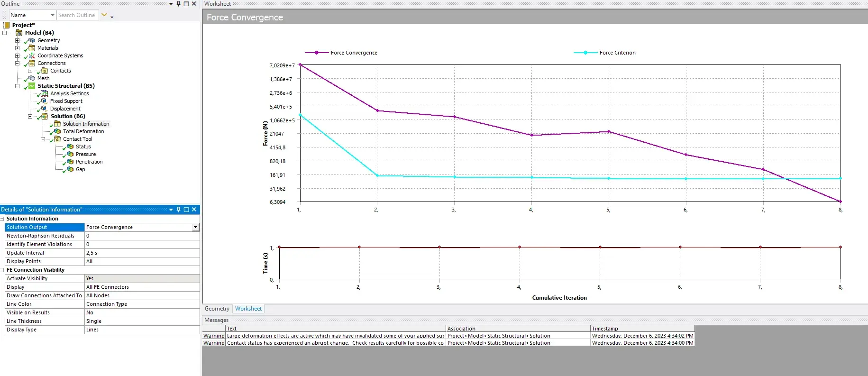Viewport: 868px width, 376px height.
Task: Select the Penetration result icon
Action: [70, 162]
